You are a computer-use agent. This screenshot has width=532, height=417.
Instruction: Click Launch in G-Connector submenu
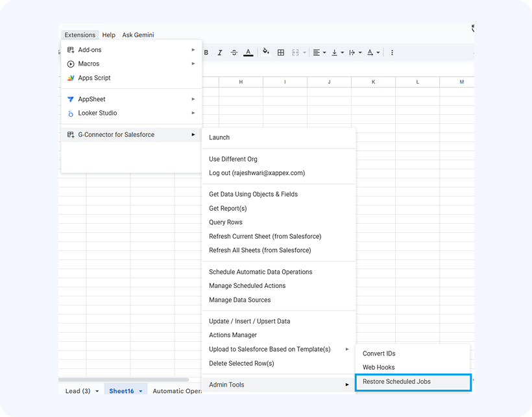[219, 137]
